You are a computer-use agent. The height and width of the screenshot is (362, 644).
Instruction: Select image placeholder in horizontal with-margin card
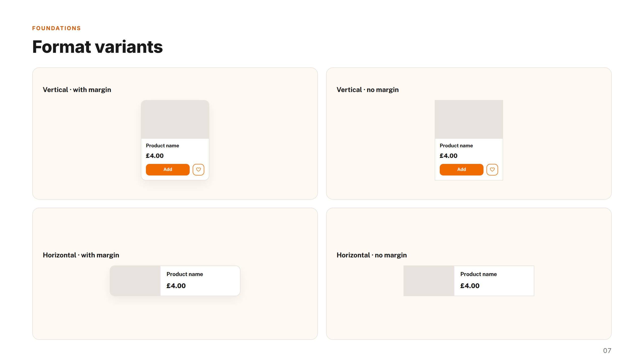tap(135, 281)
